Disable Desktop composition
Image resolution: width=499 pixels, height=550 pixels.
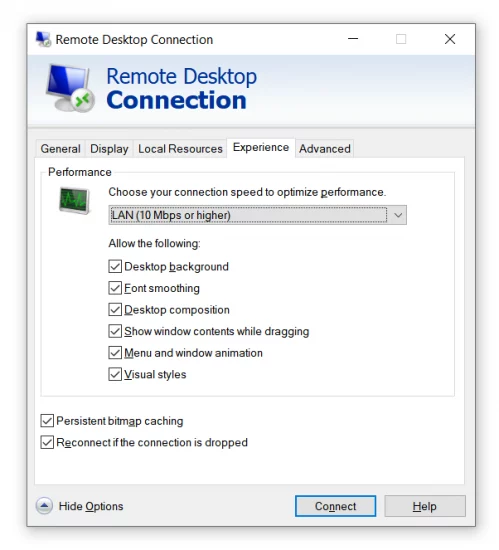[115, 310]
